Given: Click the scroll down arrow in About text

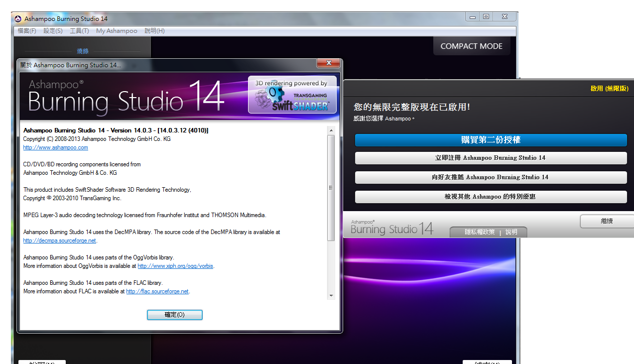Looking at the screenshot, I should pos(331,295).
